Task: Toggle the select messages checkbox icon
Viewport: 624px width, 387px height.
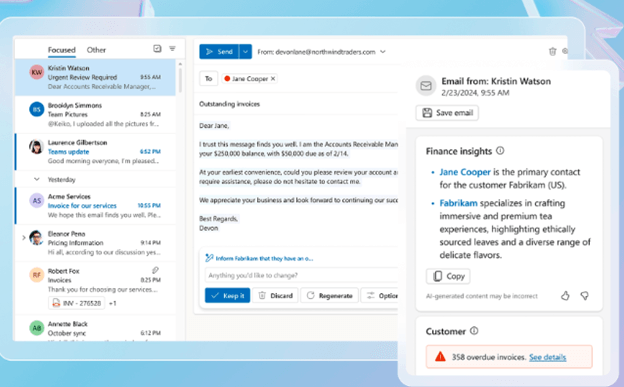Action: [157, 49]
